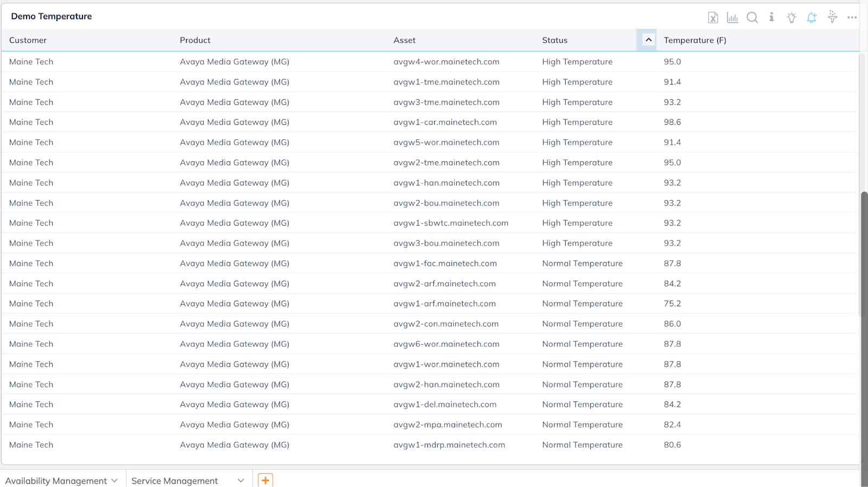This screenshot has width=868, height=487.
Task: Add a new tab with plus button
Action: click(265, 480)
